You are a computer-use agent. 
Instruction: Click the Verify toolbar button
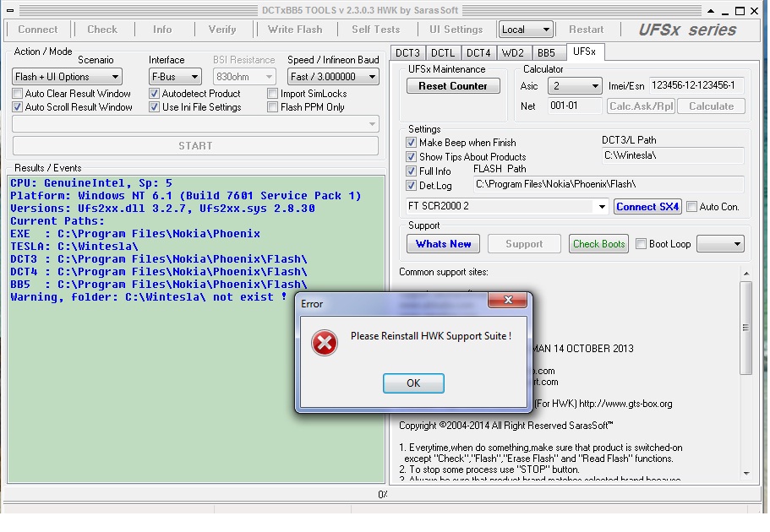point(222,30)
